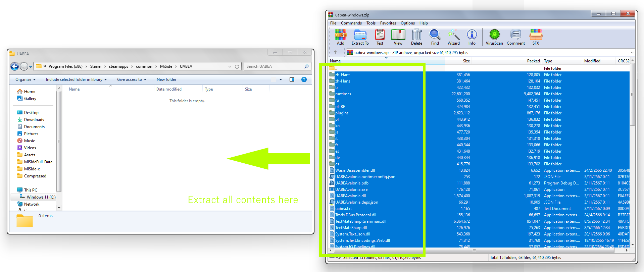Click the Test archive toolbar icon
644x272 pixels.
(380, 37)
